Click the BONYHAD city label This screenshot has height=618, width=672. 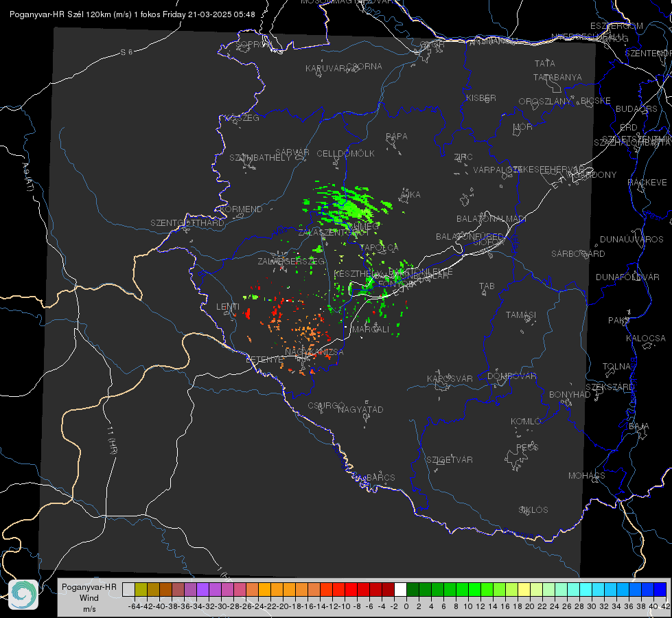click(x=570, y=395)
